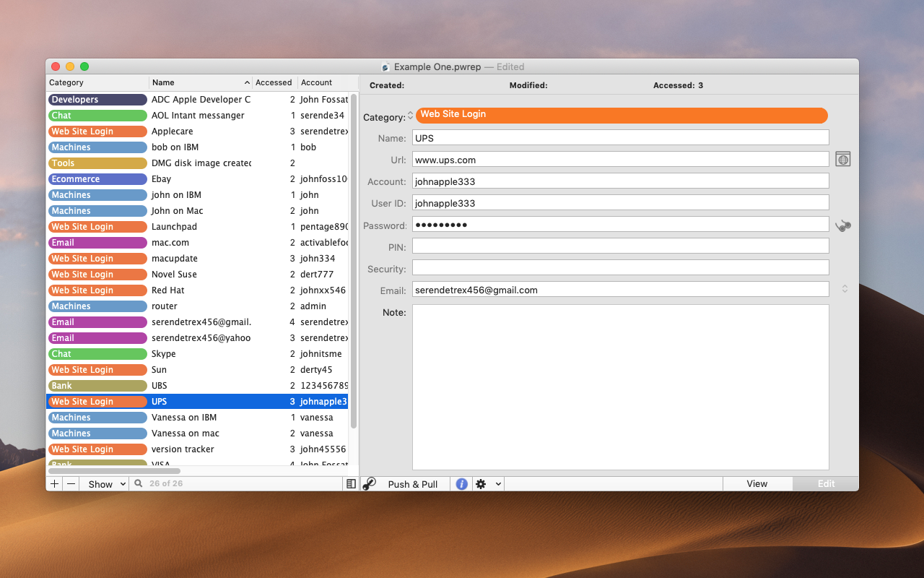
Task: Select the serendetrex456@gmail record
Action: pyautogui.click(x=198, y=322)
